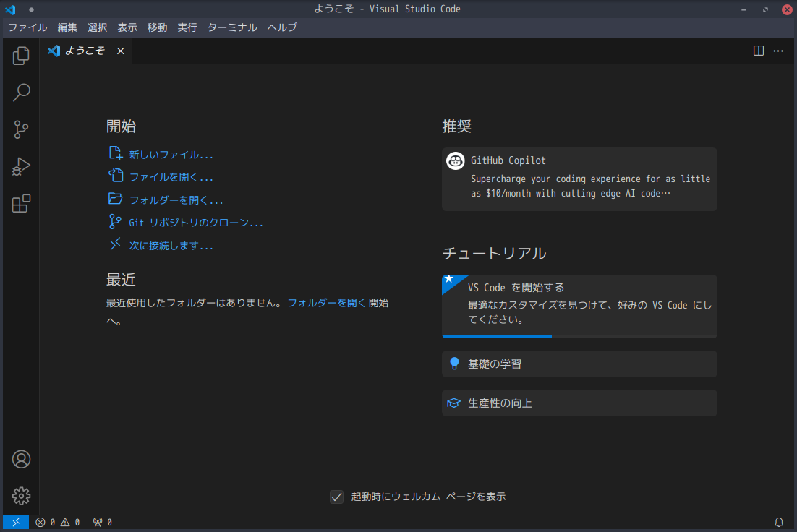Minimize the Visual Studio Code window
This screenshot has width=797, height=532.
pyautogui.click(x=743, y=9)
